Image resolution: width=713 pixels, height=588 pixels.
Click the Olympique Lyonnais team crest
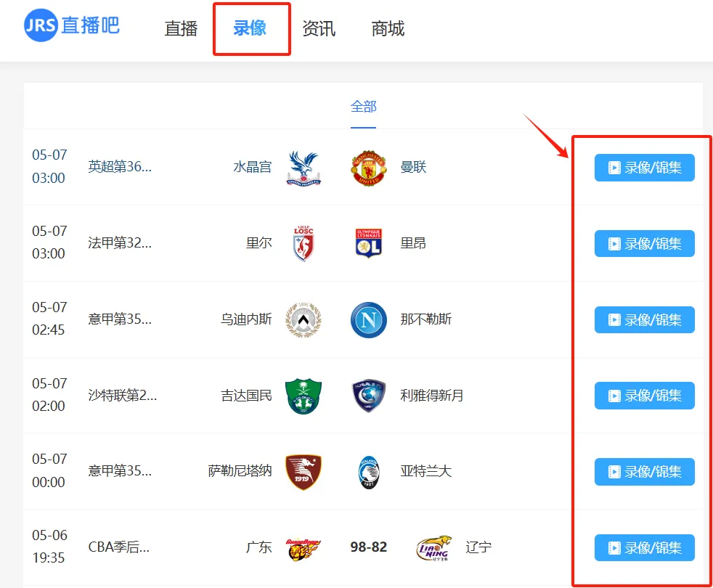368,244
